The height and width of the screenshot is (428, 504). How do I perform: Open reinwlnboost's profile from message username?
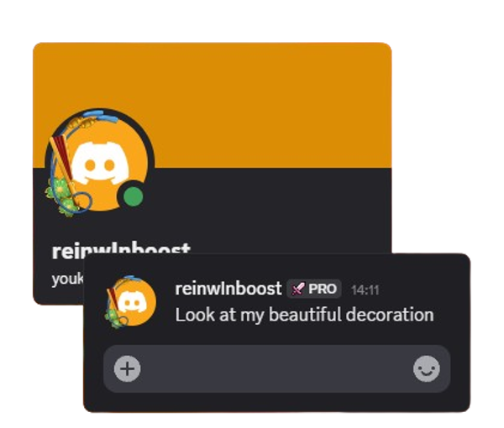228,289
